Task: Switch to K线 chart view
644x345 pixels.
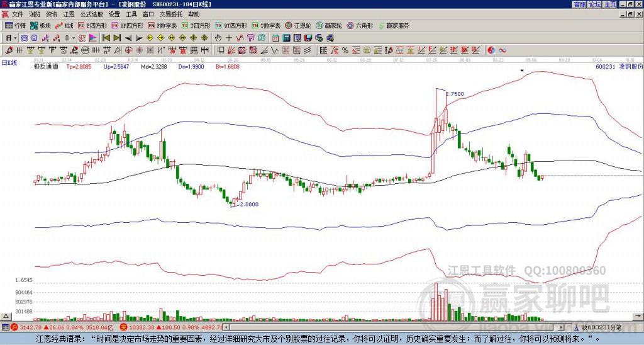Action: [x=64, y=25]
